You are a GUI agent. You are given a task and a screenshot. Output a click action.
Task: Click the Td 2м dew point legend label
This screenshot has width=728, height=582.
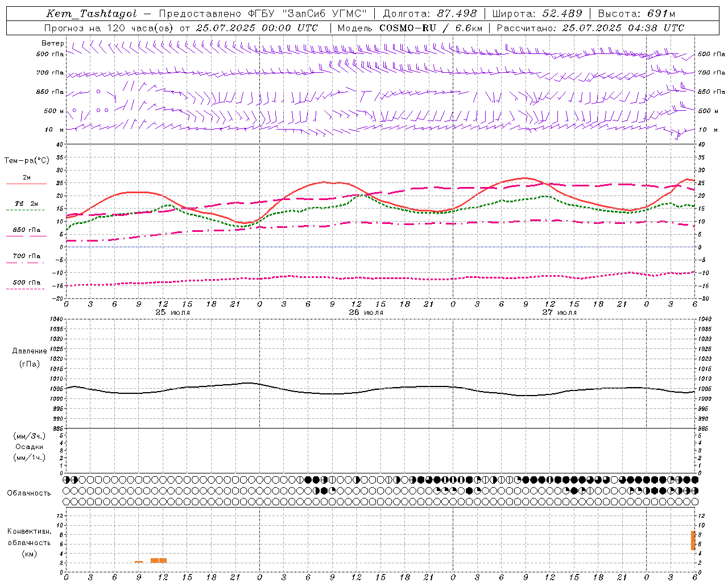tap(27, 203)
